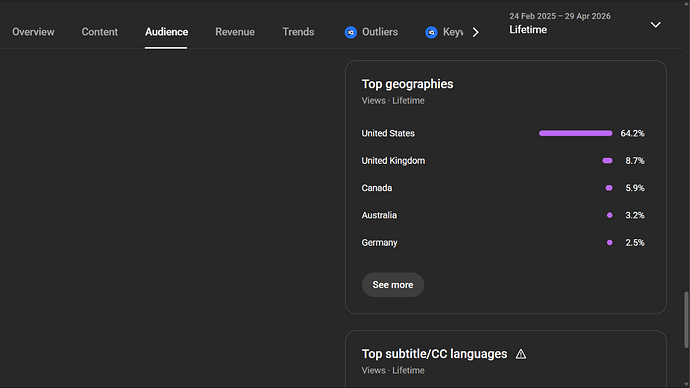Click the United Kingdom views bar
The width and height of the screenshot is (690, 388).
[607, 161]
